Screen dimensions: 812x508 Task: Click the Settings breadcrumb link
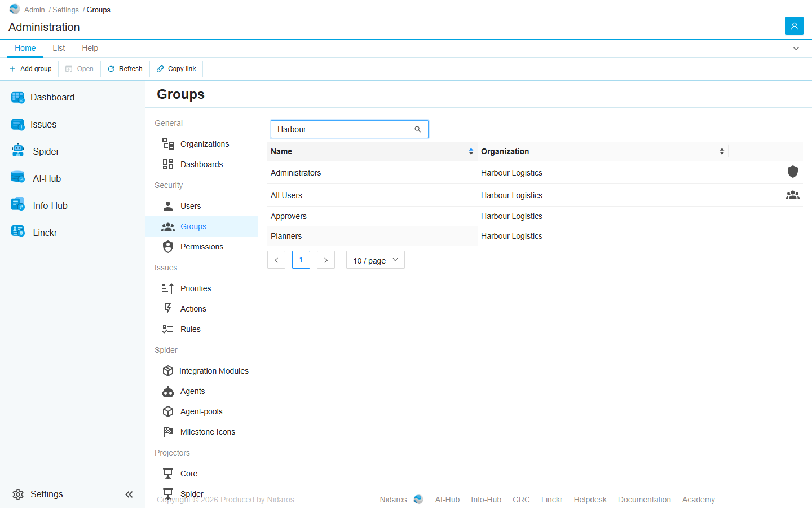(65, 10)
